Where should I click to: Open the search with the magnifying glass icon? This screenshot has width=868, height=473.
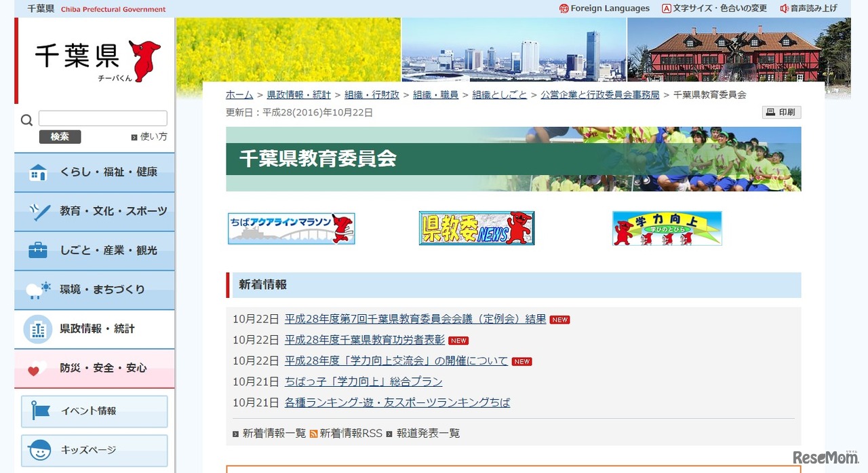click(x=26, y=119)
